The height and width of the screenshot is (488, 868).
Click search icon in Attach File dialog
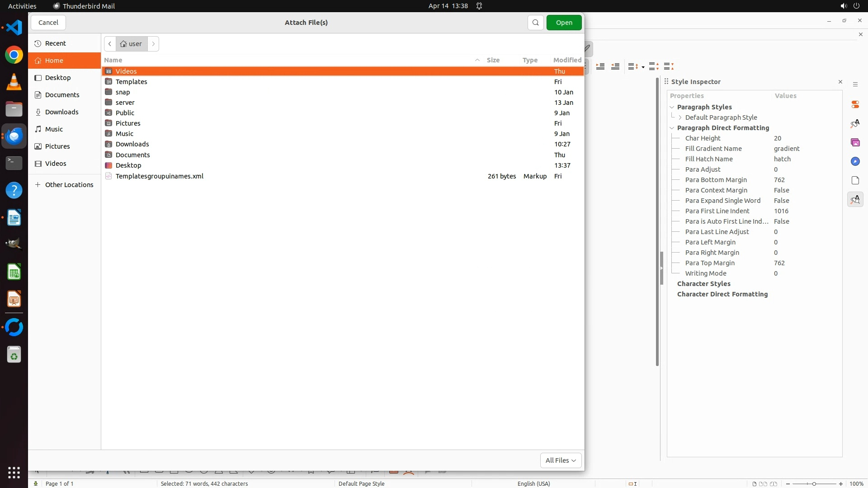click(535, 23)
